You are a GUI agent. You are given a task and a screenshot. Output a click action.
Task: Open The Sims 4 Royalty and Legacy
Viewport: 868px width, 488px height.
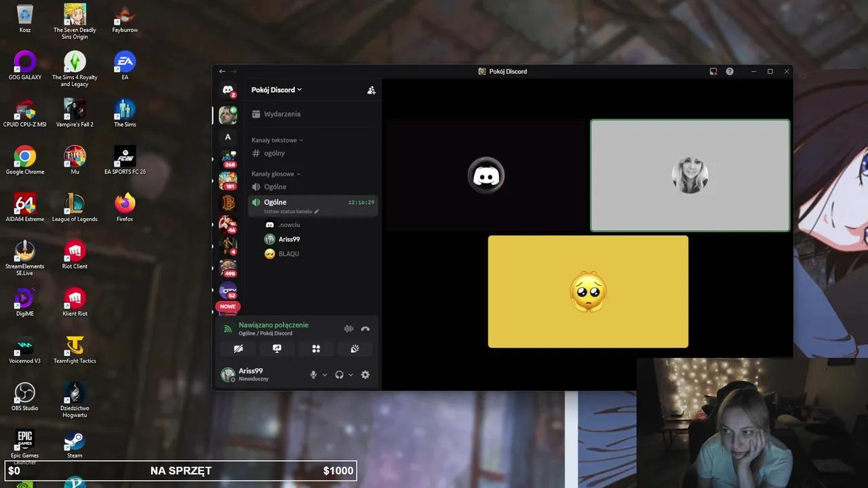coord(75,68)
